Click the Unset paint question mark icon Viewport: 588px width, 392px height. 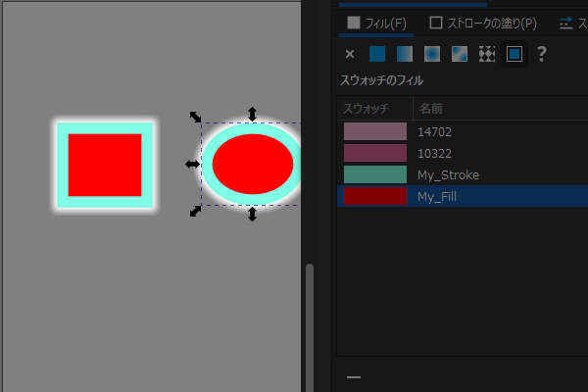click(542, 54)
